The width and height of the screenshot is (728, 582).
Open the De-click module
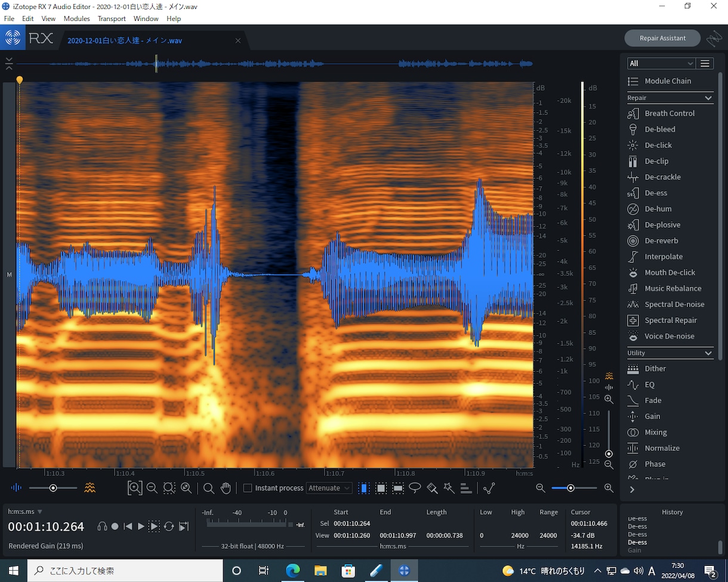coord(649,145)
